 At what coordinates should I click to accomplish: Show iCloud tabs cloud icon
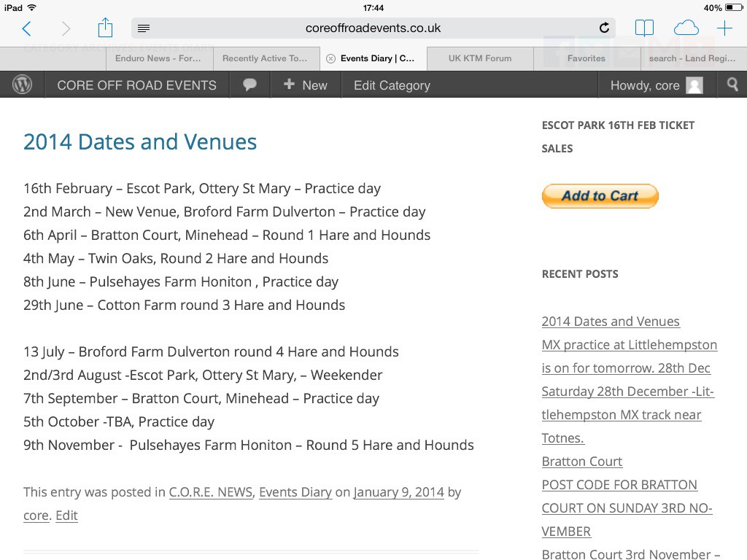686,28
